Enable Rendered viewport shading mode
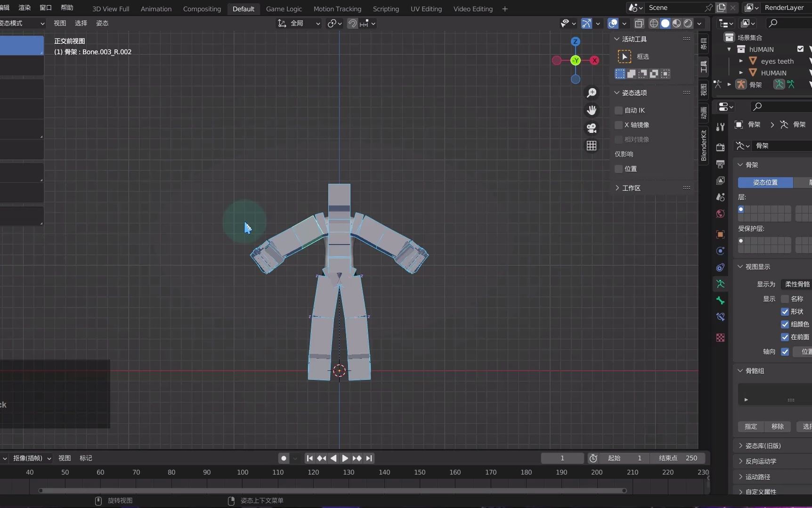812x508 pixels. point(689,23)
